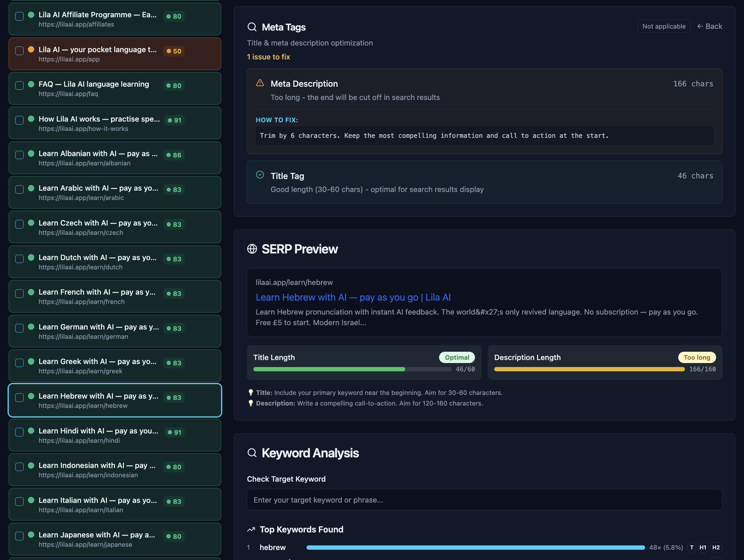Tick checkbox for Lila AI Affiliate Programme
The image size is (744, 560).
pos(20,16)
